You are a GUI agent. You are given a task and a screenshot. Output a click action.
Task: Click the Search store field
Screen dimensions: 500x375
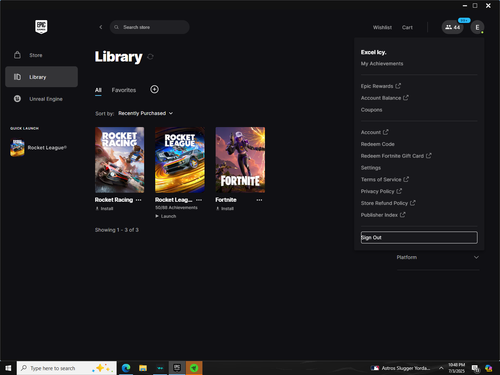click(150, 27)
